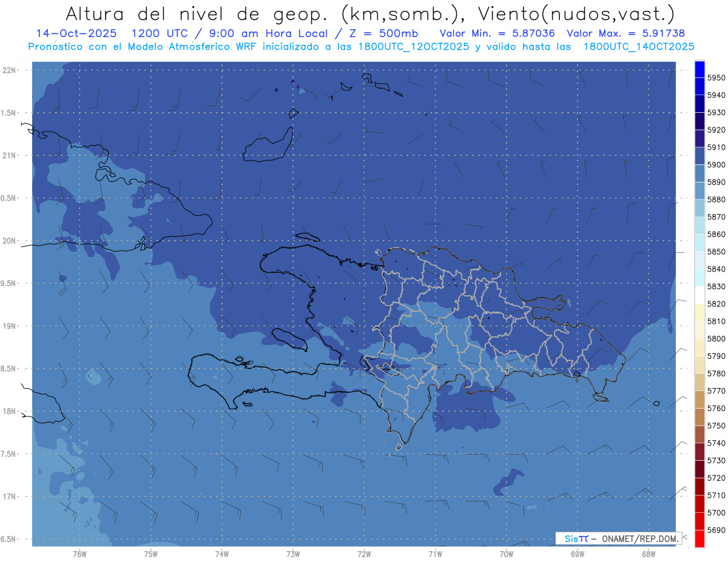
Task: Click the legend value '5870'
Action: click(716, 217)
